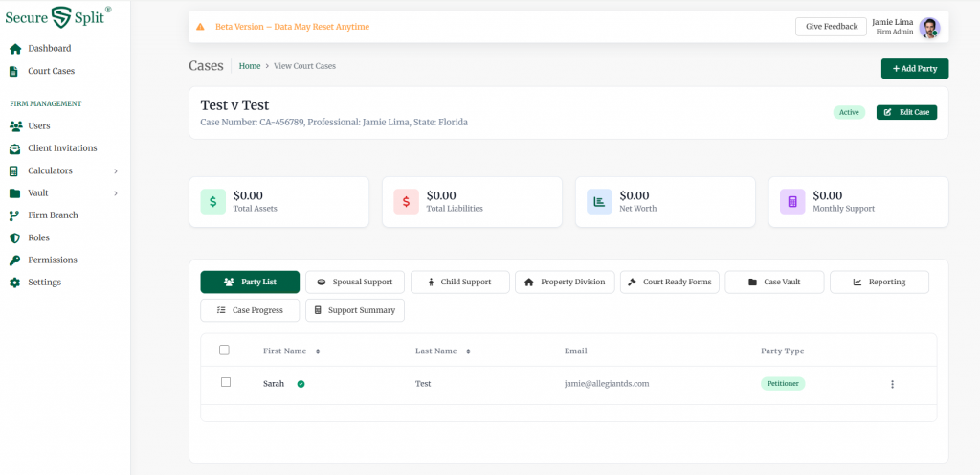Image resolution: width=980 pixels, height=475 pixels.
Task: Click the beta warning triangle icon
Action: tap(201, 27)
